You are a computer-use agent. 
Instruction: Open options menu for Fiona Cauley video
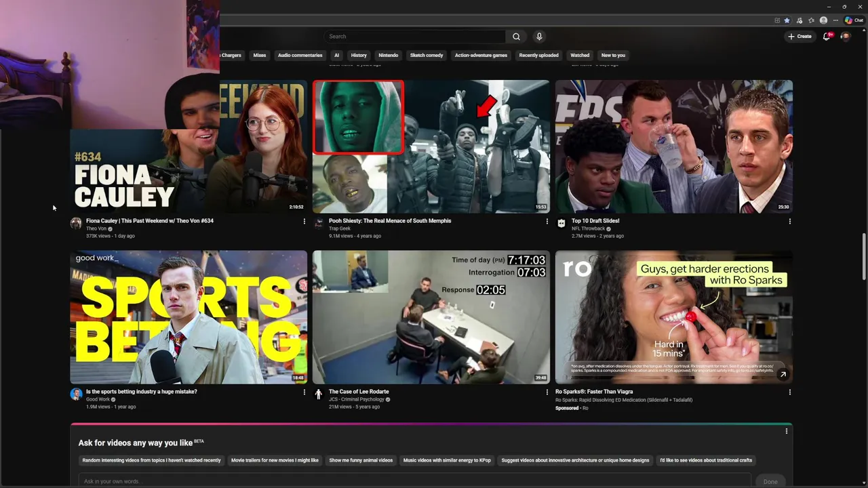tap(304, 222)
